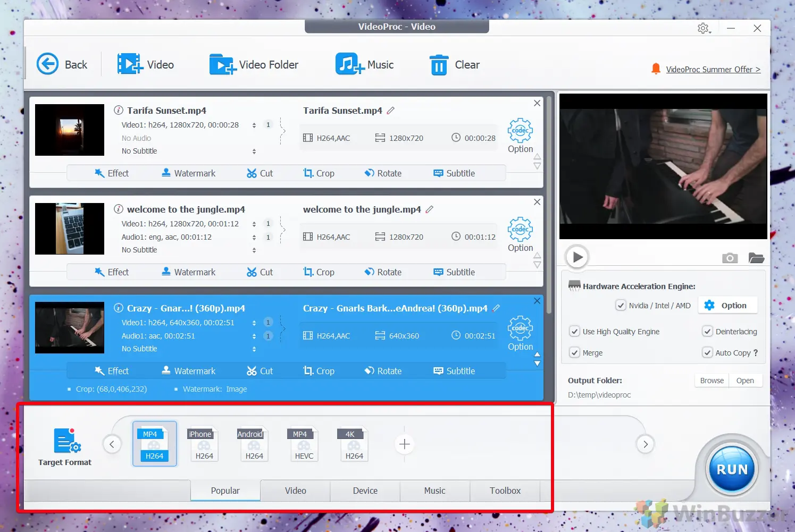
Task: Open the Video Folder import icon
Action: coord(222,64)
